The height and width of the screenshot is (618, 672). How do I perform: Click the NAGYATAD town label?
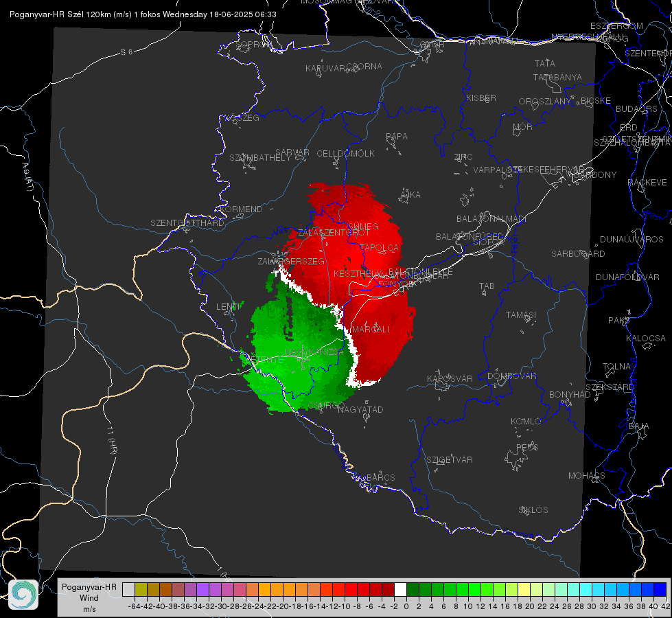pyautogui.click(x=360, y=409)
